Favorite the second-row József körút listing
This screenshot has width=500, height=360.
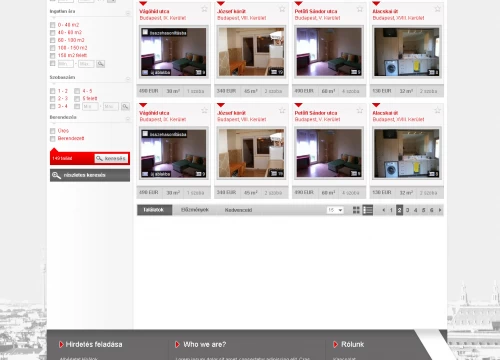click(282, 110)
